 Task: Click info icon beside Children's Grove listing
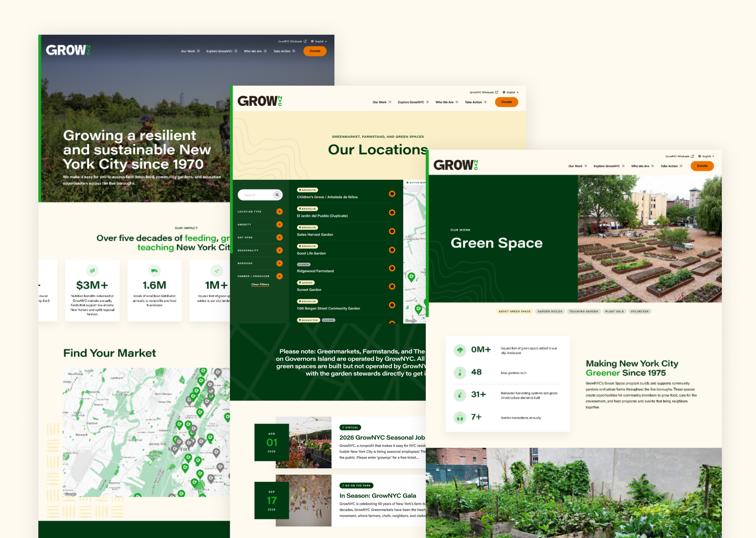click(392, 194)
